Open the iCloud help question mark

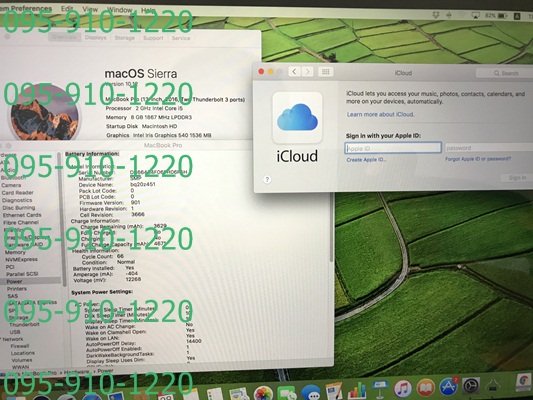(267, 179)
